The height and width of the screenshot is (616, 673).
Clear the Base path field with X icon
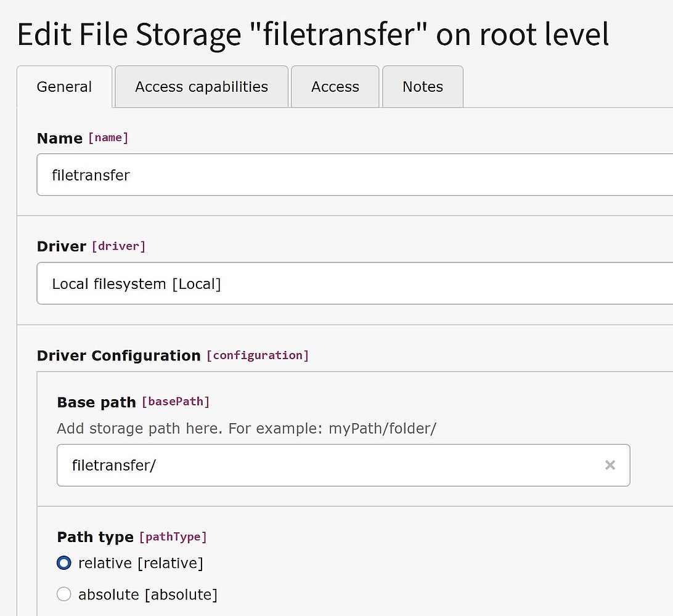[x=610, y=465]
